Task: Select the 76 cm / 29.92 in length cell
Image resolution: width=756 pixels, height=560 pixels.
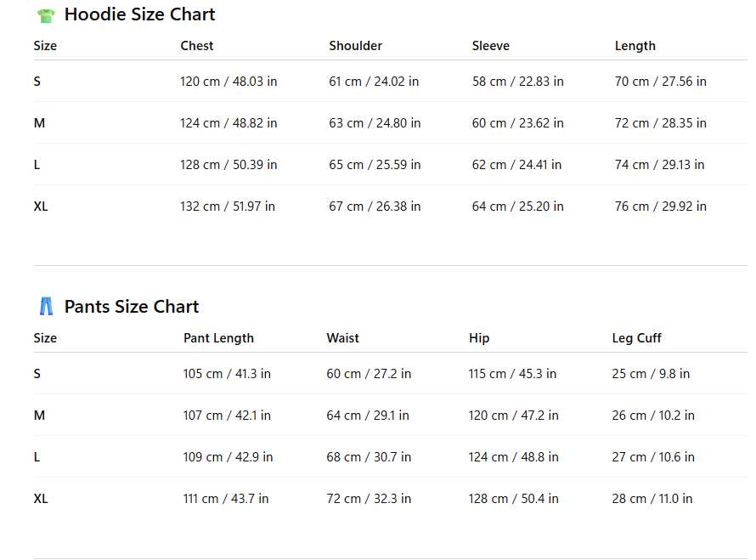Action: [x=660, y=206]
